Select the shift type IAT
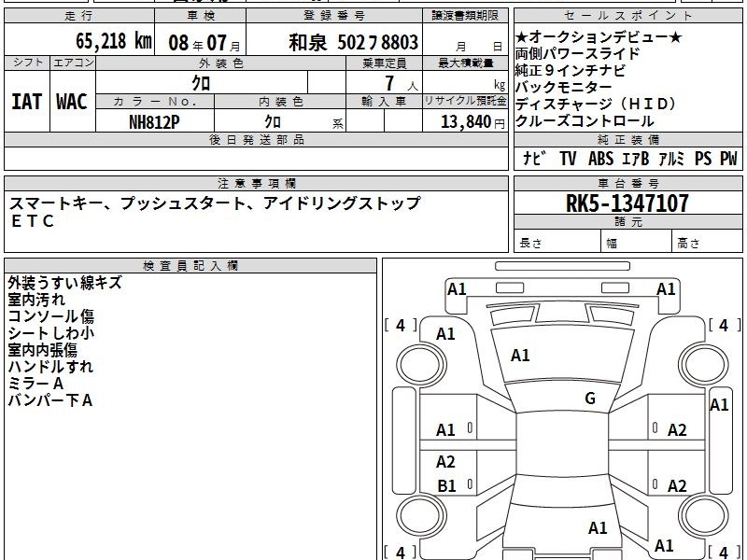The height and width of the screenshot is (560, 747). [x=26, y=102]
